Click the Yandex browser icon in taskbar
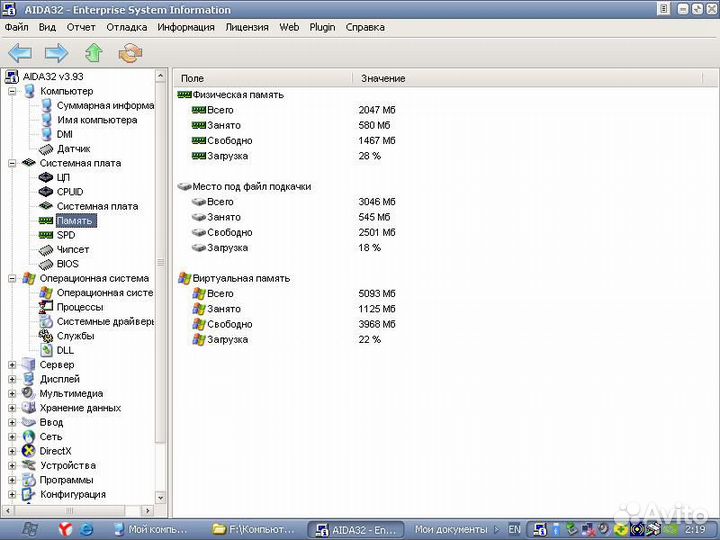 64,529
